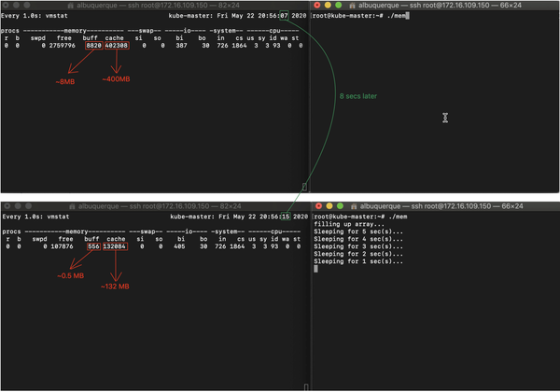Click the green '8 secs later' annotation
The height and width of the screenshot is (392, 560).
pos(358,96)
